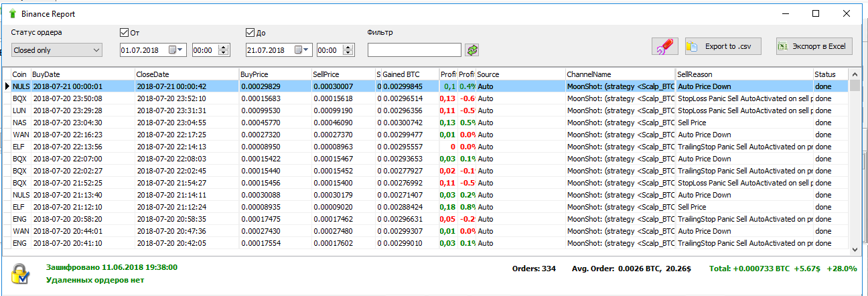Click the Экспорт в Excel button
868x296 pixels.
(x=814, y=46)
